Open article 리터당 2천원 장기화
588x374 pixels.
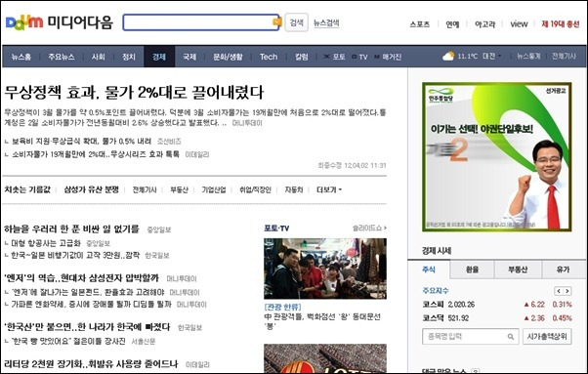pos(91,364)
